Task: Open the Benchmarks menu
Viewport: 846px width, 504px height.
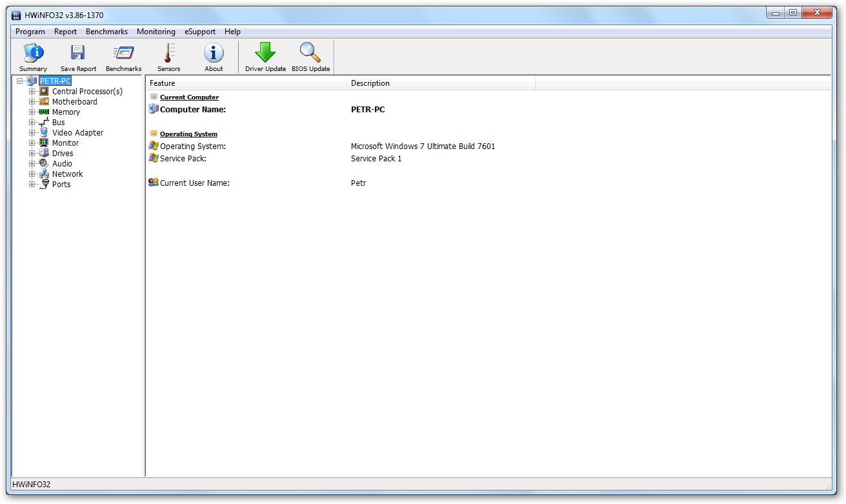Action: 106,32
